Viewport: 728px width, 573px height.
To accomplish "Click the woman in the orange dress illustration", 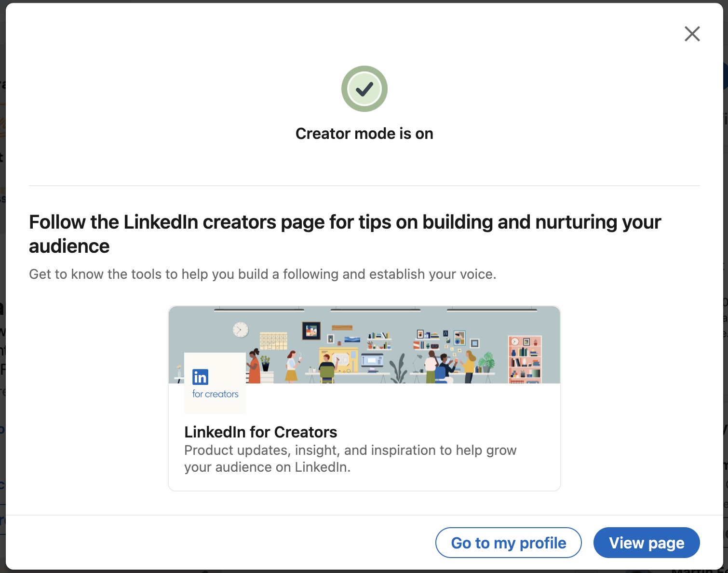I will click(x=253, y=366).
